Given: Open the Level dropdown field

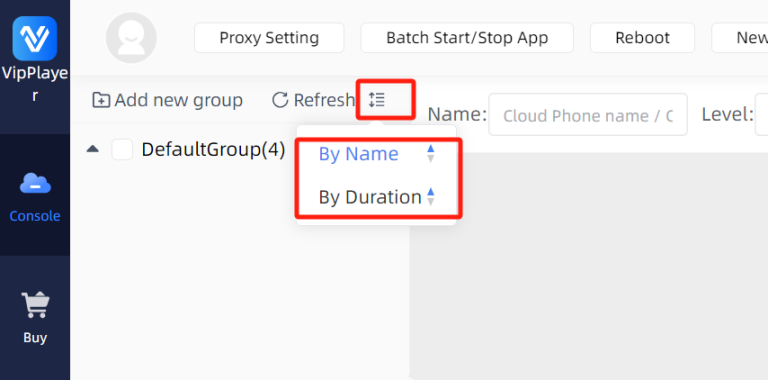Looking at the screenshot, I should 762,115.
